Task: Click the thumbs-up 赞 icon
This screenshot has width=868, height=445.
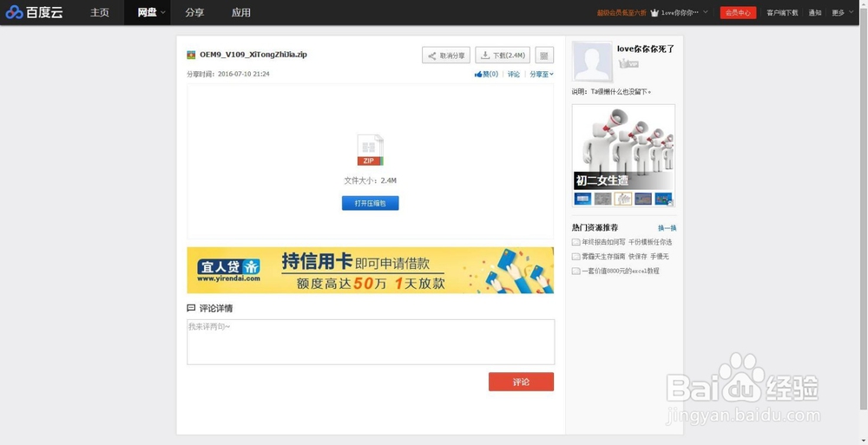Action: (x=478, y=75)
